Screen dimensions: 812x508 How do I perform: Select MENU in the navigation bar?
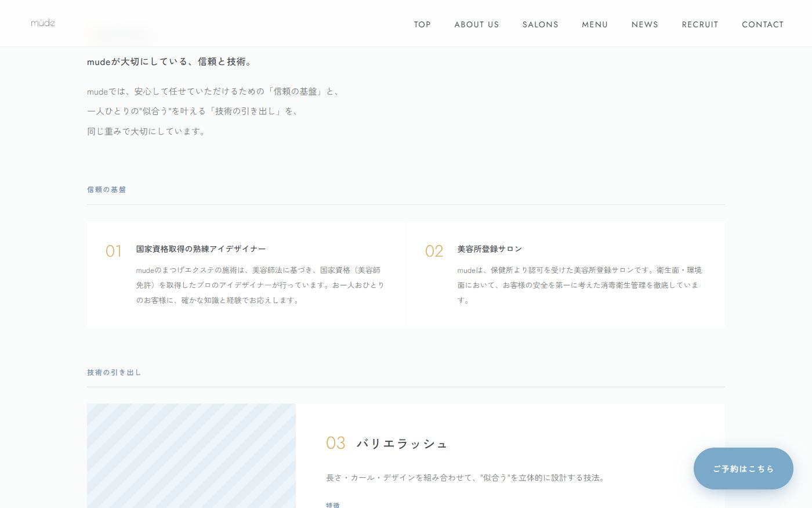[x=595, y=24]
